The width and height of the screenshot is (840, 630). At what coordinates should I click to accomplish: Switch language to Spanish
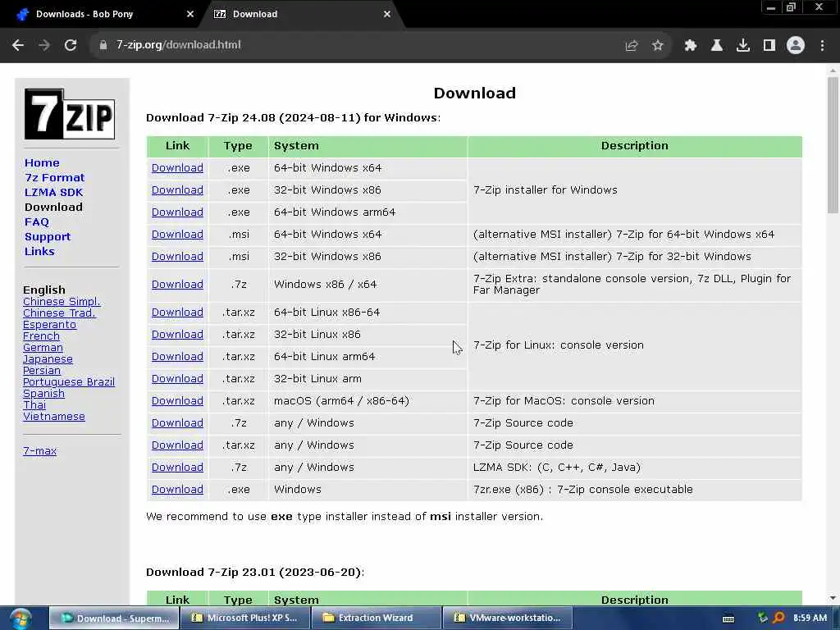pos(44,394)
